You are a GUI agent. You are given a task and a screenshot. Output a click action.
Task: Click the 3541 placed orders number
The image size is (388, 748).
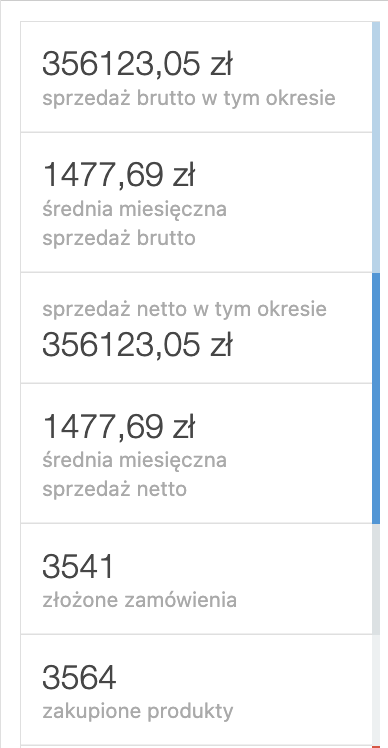78,566
